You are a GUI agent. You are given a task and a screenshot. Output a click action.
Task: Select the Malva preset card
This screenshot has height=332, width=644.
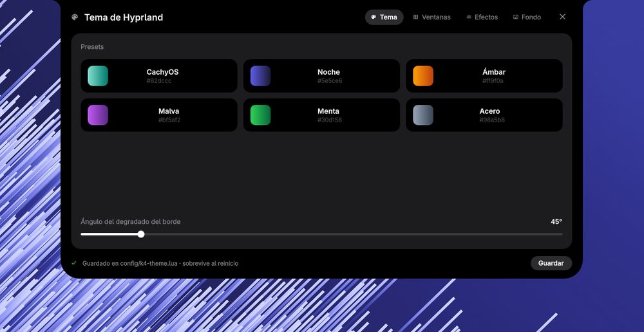[159, 115]
